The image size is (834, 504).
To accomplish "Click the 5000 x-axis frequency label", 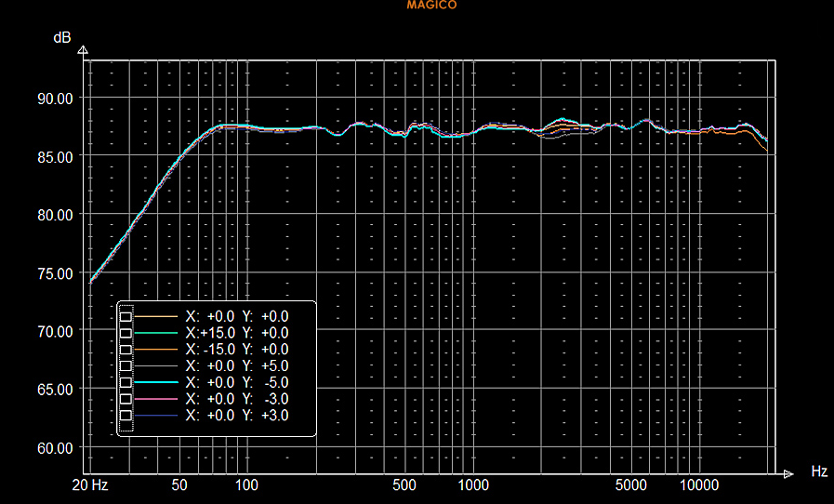I will pyautogui.click(x=630, y=485).
